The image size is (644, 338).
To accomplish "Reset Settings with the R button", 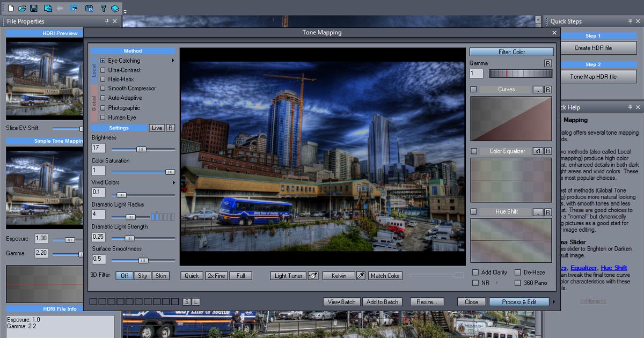I will pyautogui.click(x=170, y=128).
